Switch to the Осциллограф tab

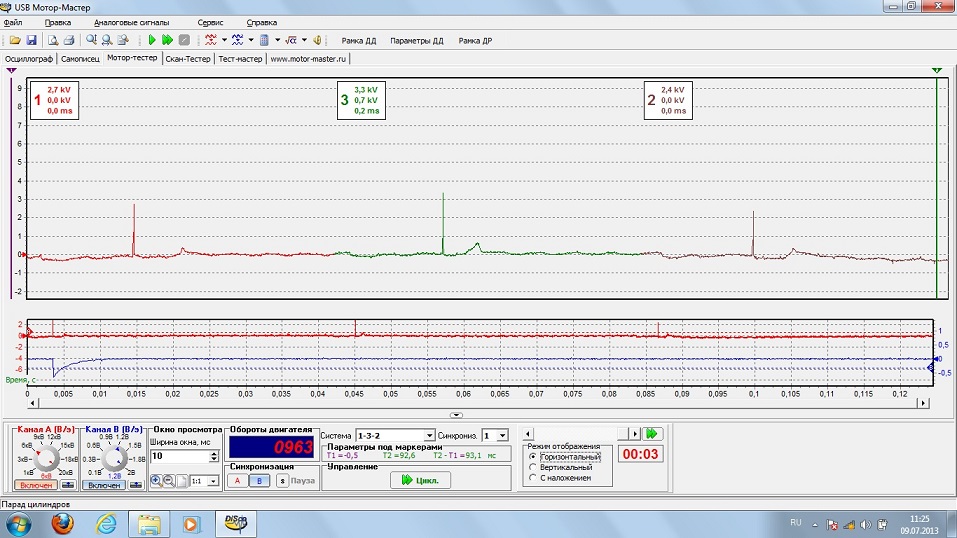(x=29, y=59)
